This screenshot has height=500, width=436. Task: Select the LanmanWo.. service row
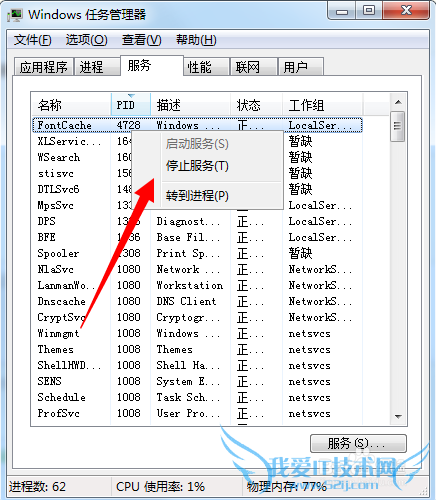[197, 285]
